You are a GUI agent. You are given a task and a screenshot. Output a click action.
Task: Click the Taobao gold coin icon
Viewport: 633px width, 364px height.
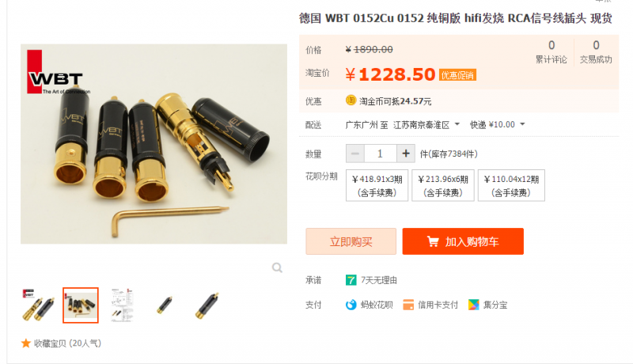351,100
